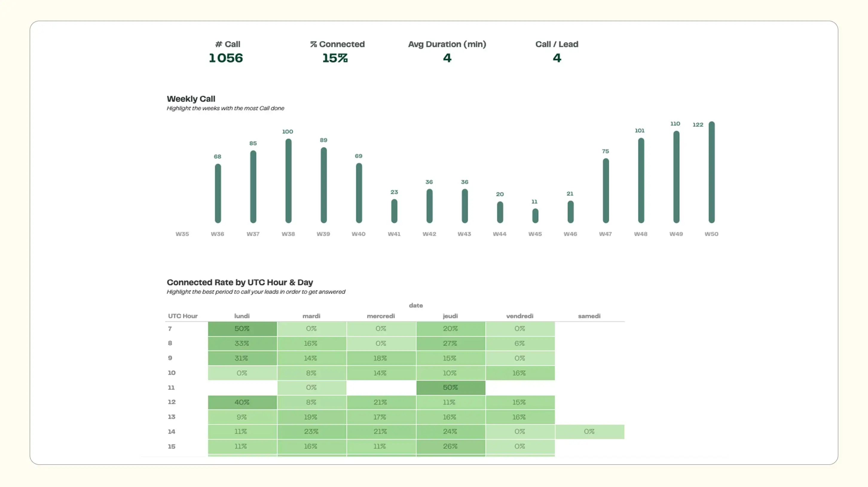This screenshot has width=868, height=487.
Task: Click the 40% cell for lundi hour 12
Action: (x=242, y=402)
